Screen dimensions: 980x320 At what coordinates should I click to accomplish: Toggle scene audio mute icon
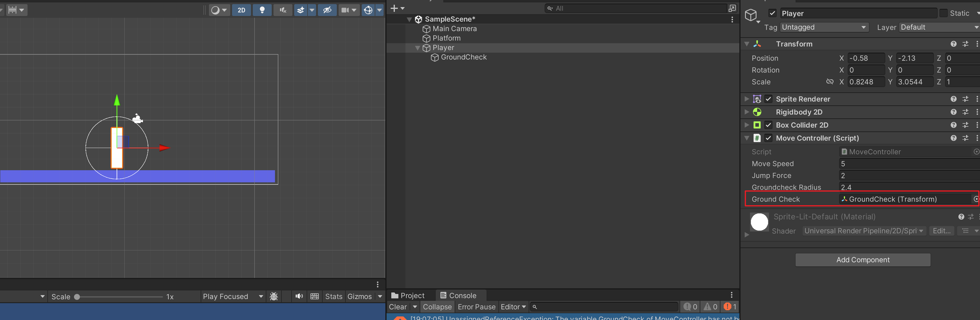283,10
